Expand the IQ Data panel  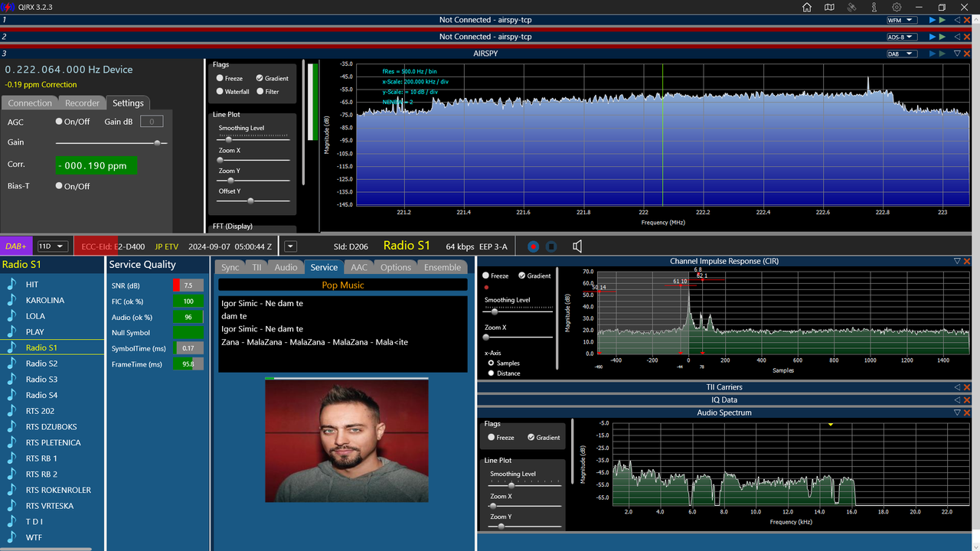pos(957,399)
